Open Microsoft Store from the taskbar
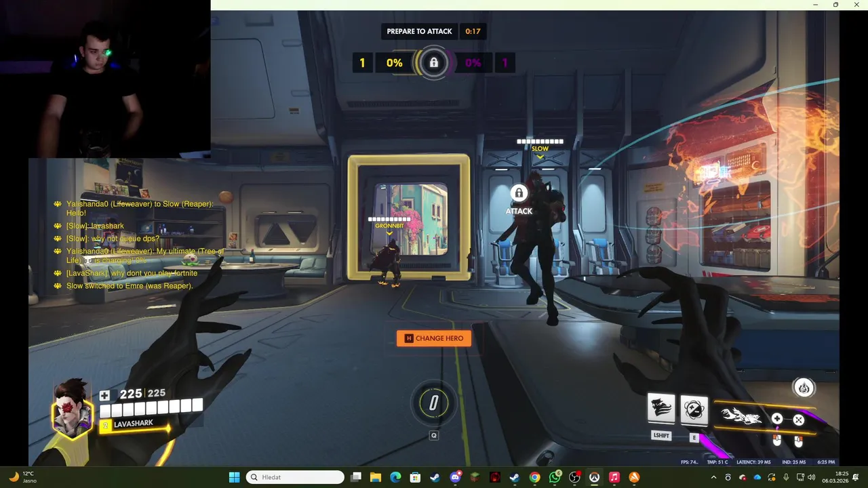868x488 pixels. click(x=415, y=477)
